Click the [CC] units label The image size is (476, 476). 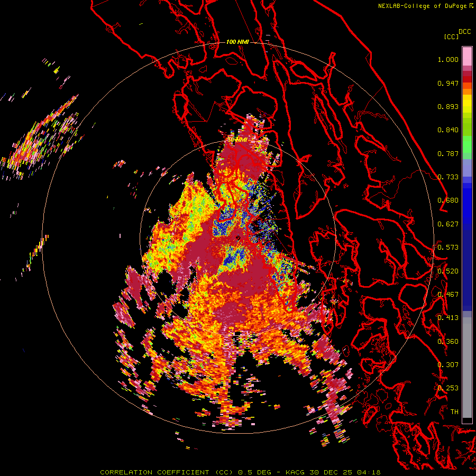pos(451,36)
